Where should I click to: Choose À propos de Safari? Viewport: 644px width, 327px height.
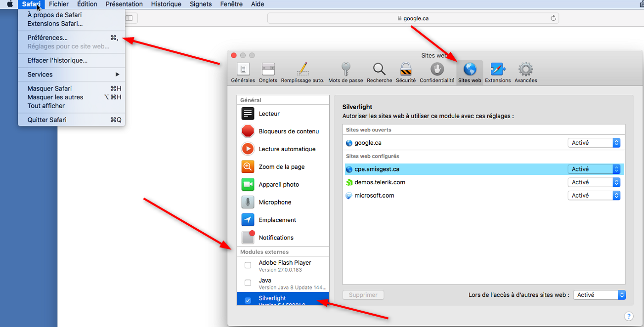pyautogui.click(x=72, y=15)
